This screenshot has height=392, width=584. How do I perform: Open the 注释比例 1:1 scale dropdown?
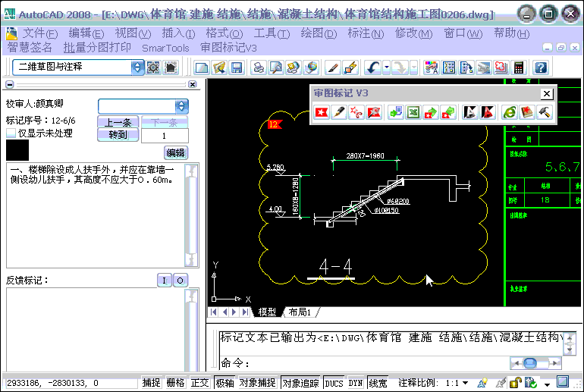pos(465,383)
